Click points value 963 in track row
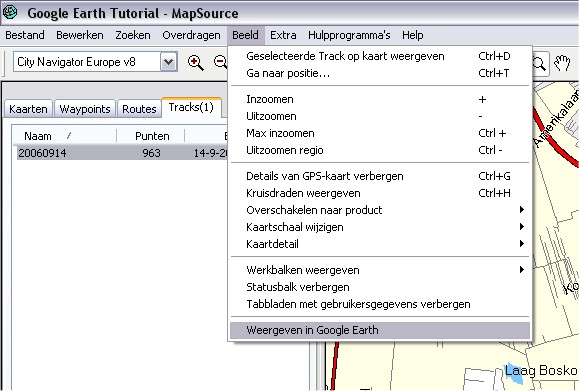 point(151,152)
